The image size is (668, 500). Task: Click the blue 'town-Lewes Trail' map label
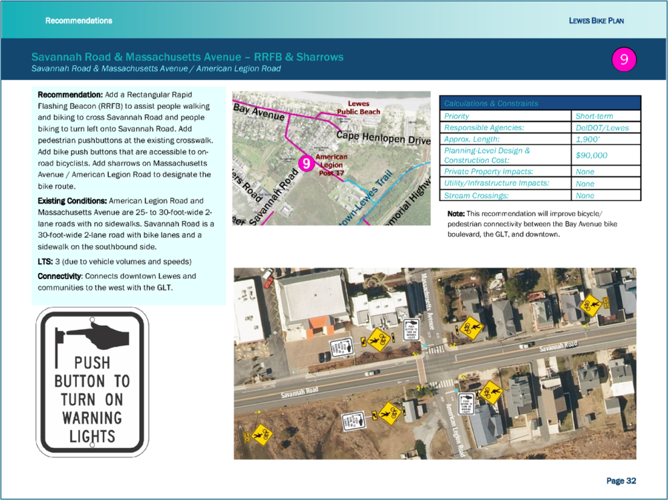tap(366, 199)
